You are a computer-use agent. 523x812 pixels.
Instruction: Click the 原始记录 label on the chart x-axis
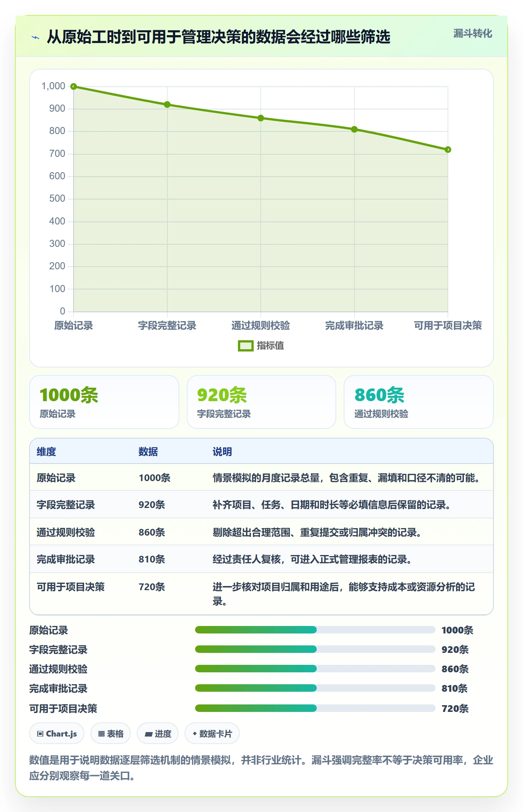click(74, 325)
